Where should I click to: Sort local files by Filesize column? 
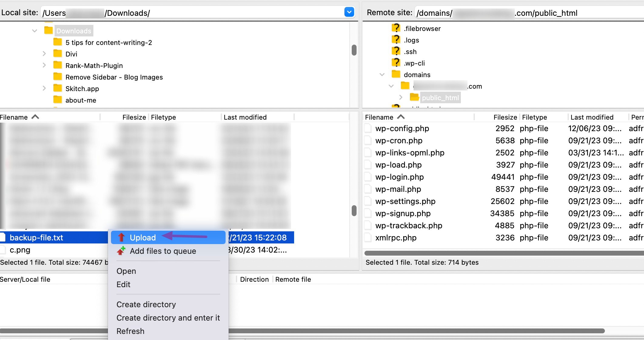click(134, 117)
